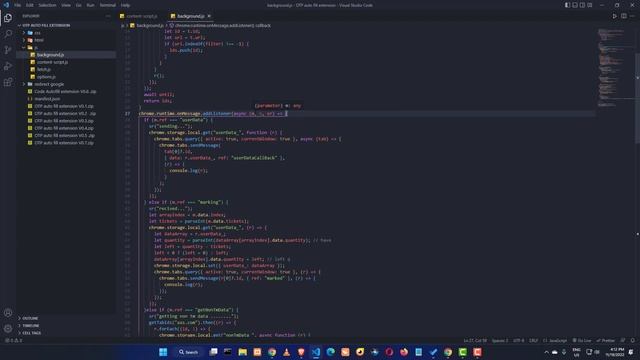Image resolution: width=640 pixels, height=360 pixels.
Task: Toggle the Secondary Side Bar layout icon
Action: (582, 5)
